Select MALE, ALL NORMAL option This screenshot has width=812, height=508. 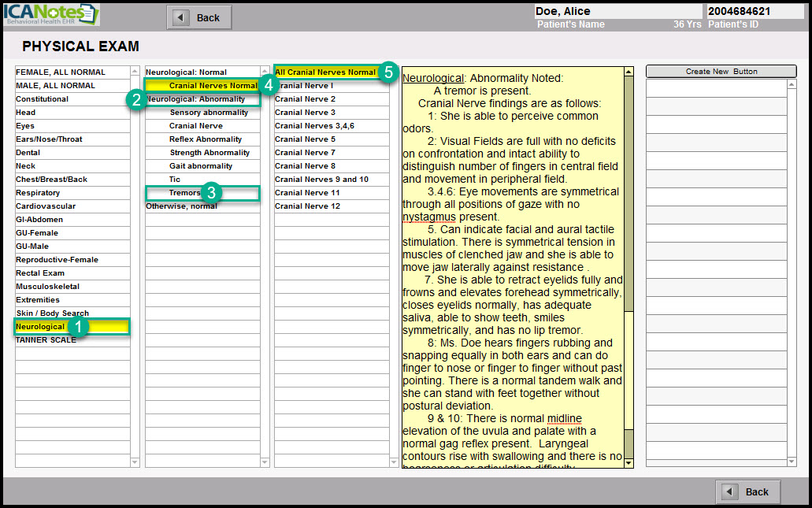(55, 86)
